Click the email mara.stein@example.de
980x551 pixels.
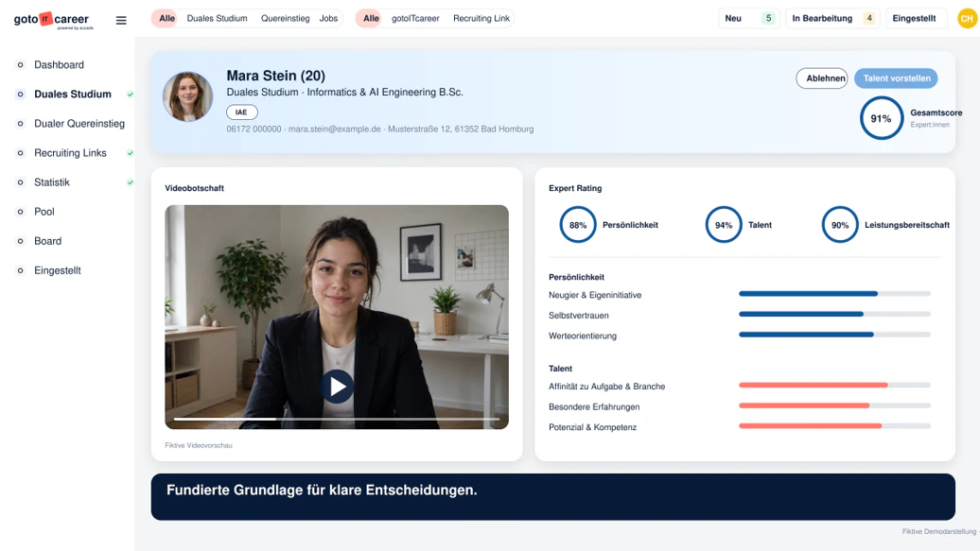pyautogui.click(x=334, y=129)
